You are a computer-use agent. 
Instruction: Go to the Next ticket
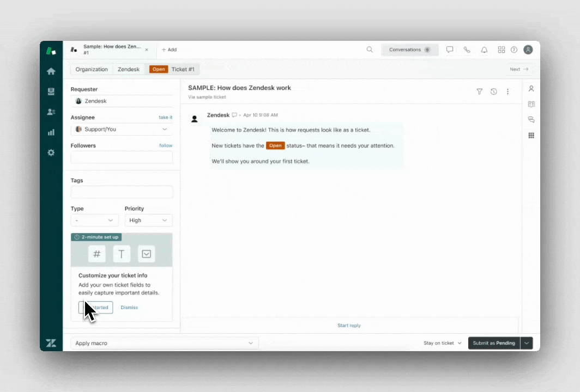pos(519,70)
